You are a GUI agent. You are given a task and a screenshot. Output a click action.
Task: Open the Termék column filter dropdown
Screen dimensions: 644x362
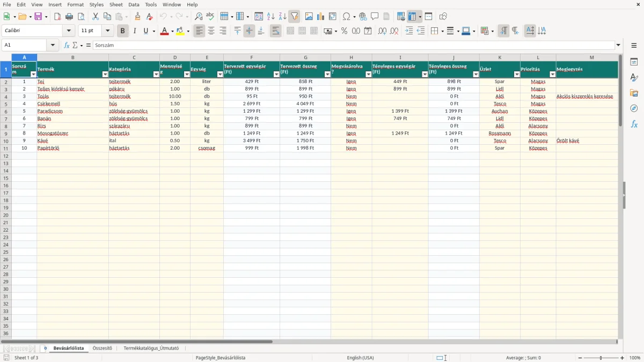tap(105, 75)
